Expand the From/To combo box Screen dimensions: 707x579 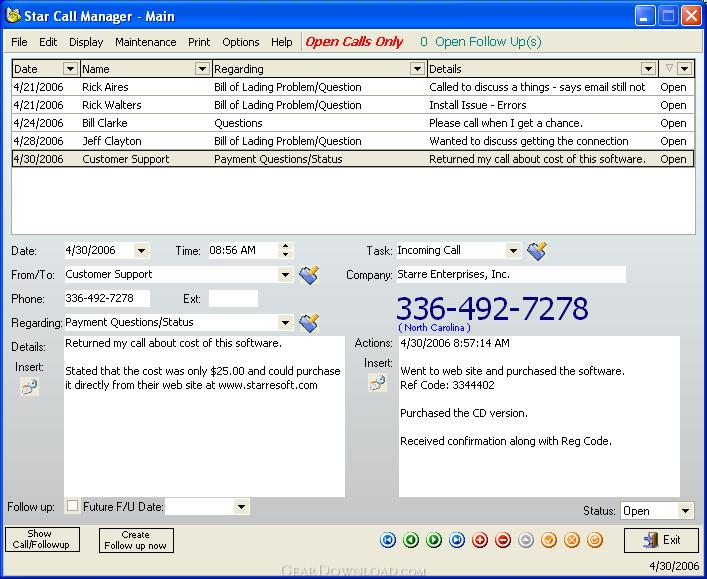tap(285, 275)
